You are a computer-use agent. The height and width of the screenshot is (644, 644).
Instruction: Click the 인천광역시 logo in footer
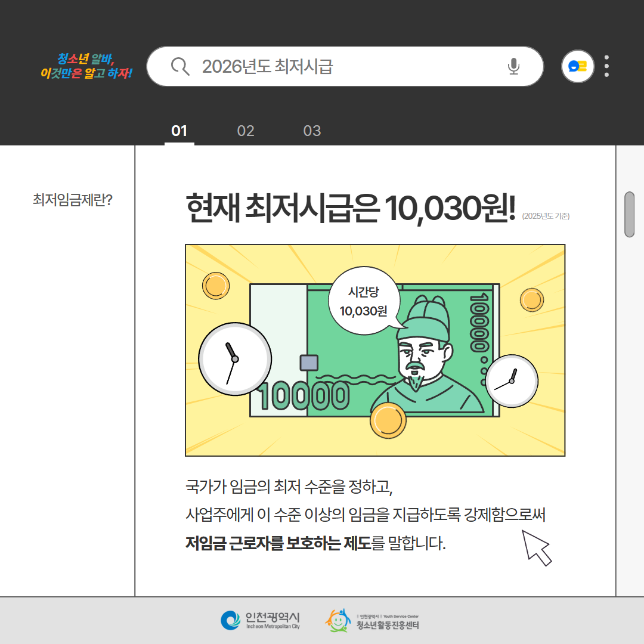(x=260, y=620)
